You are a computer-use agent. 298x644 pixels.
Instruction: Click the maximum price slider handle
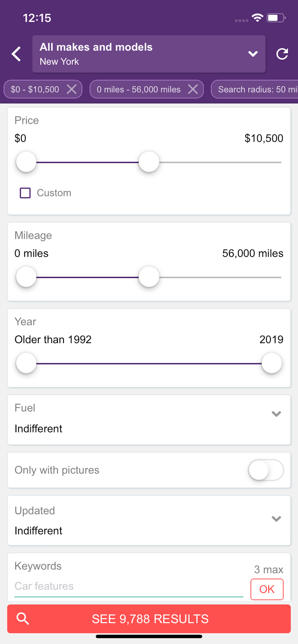(x=149, y=162)
